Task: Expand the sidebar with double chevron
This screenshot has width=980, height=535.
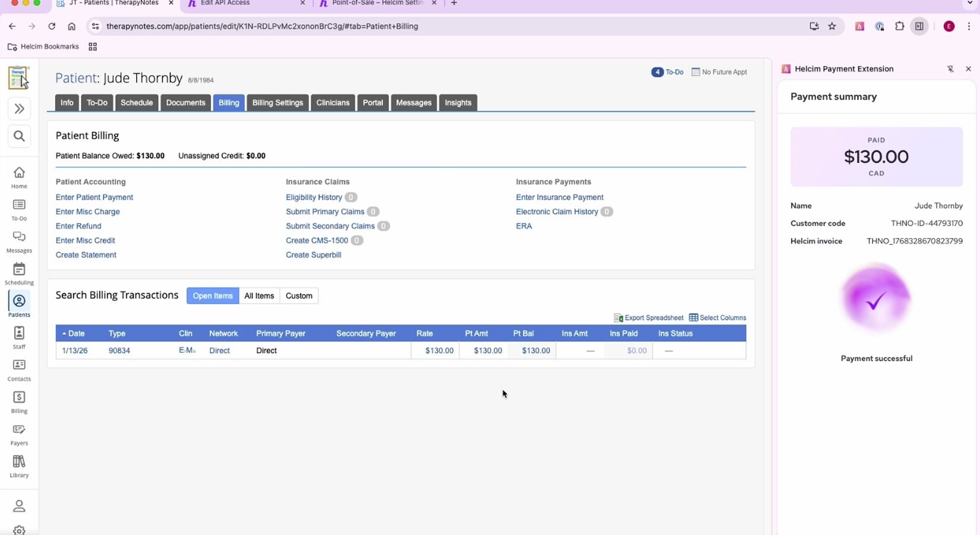Action: click(x=19, y=109)
